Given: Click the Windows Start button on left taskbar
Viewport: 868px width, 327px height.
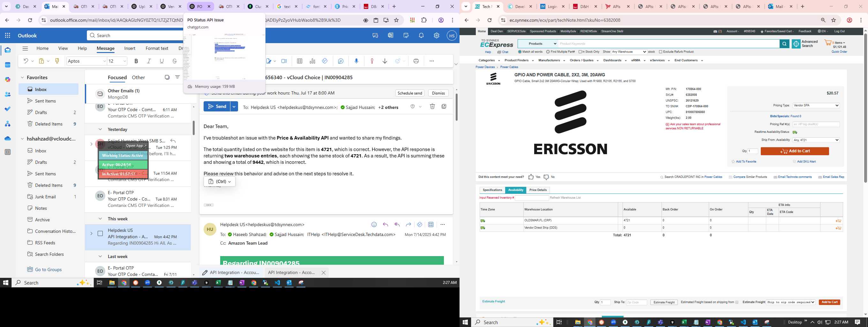Looking at the screenshot, I should point(5,283).
